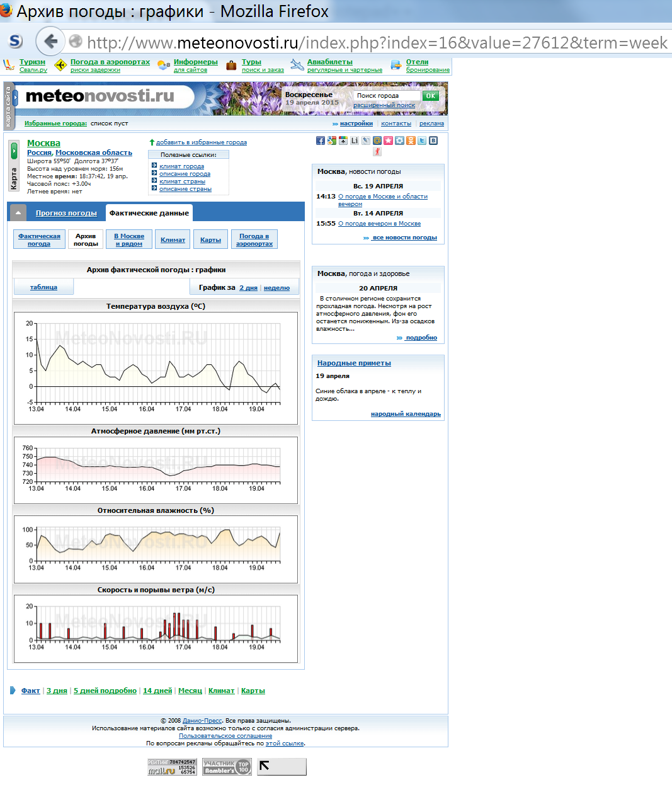Click the briefcase icon next to Туры
The image size is (672, 792).
[231, 65]
